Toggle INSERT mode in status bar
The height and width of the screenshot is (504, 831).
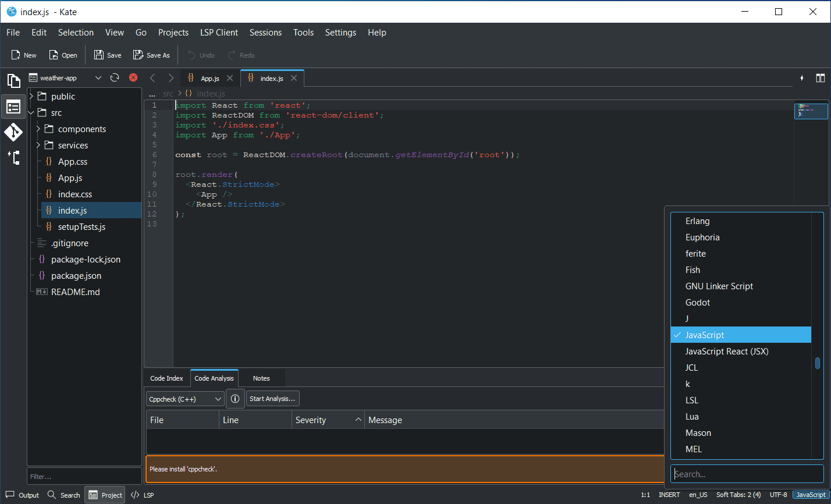coord(669,495)
